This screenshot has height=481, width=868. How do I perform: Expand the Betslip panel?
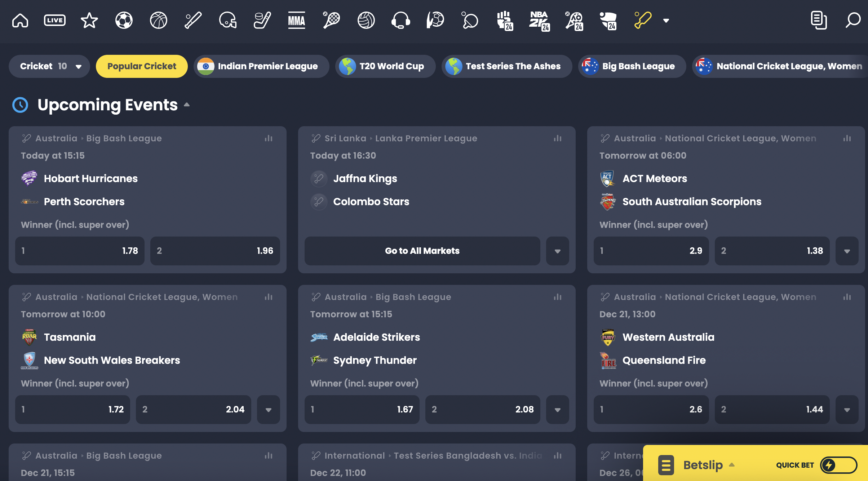pos(703,465)
